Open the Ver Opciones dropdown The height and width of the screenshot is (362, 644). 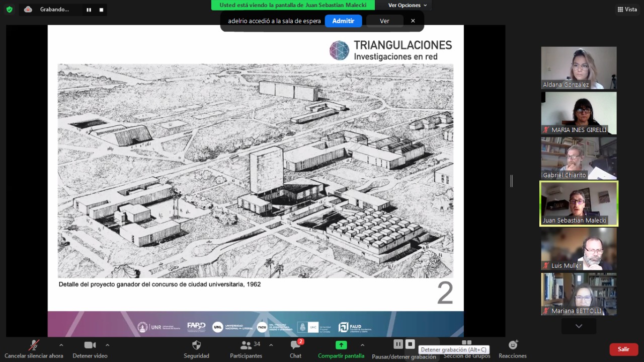[407, 5]
